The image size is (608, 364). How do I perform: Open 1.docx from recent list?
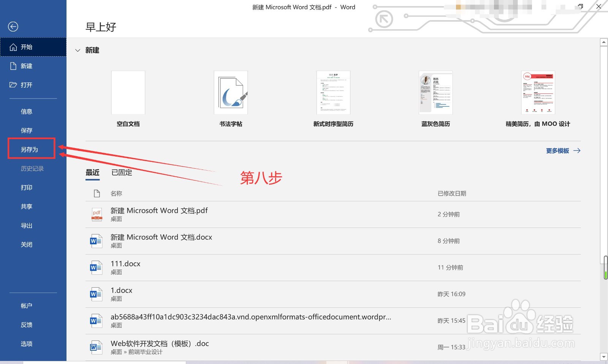tap(333, 294)
